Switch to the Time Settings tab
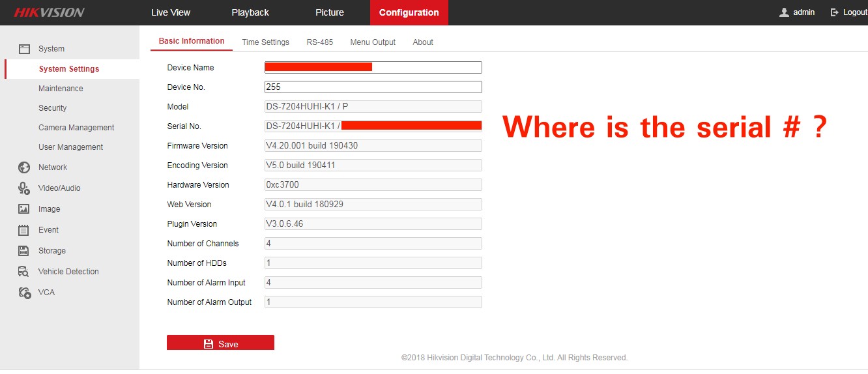 [x=265, y=42]
